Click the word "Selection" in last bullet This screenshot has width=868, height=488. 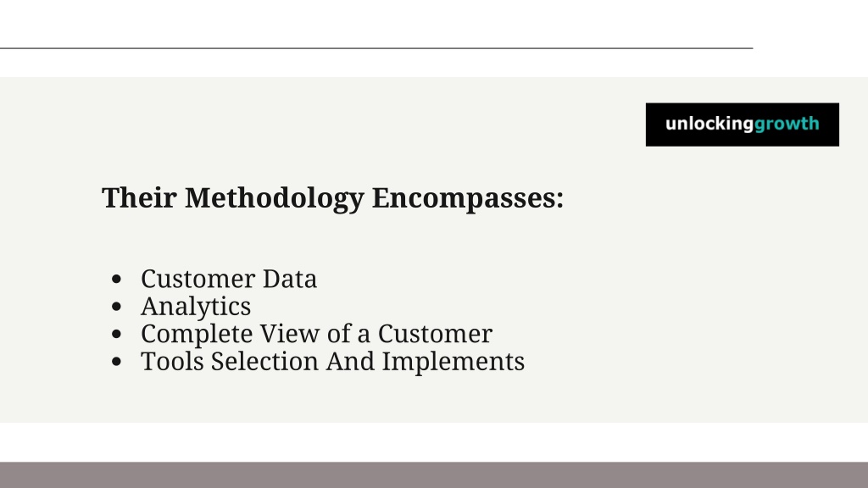click(x=264, y=361)
